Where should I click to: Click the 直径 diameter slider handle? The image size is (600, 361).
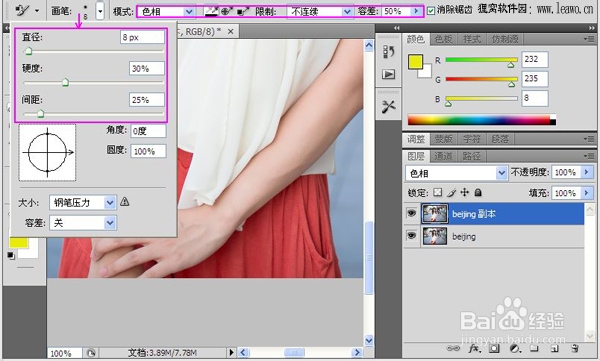click(28, 51)
